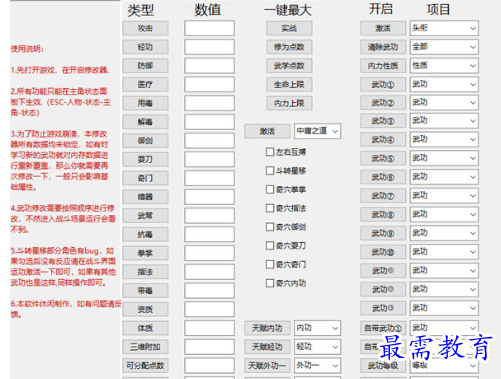Image resolution: width=501 pixels, height=379 pixels.
Task: Focus the value field beside 轻功
Action: click(209, 47)
